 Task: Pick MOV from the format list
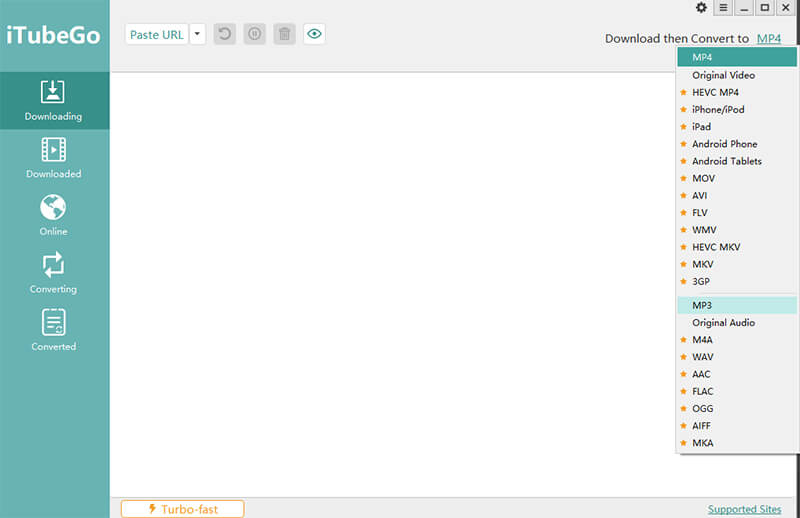coord(737,179)
